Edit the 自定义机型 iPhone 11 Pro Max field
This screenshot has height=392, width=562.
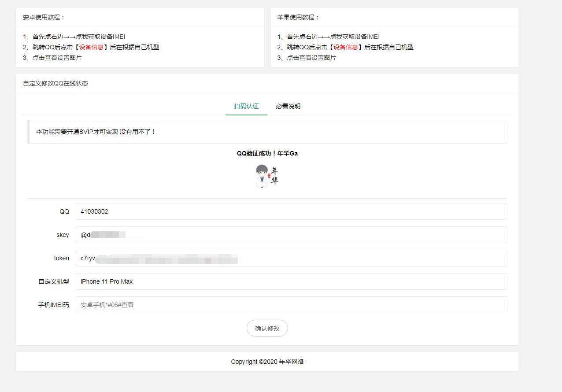pos(292,281)
